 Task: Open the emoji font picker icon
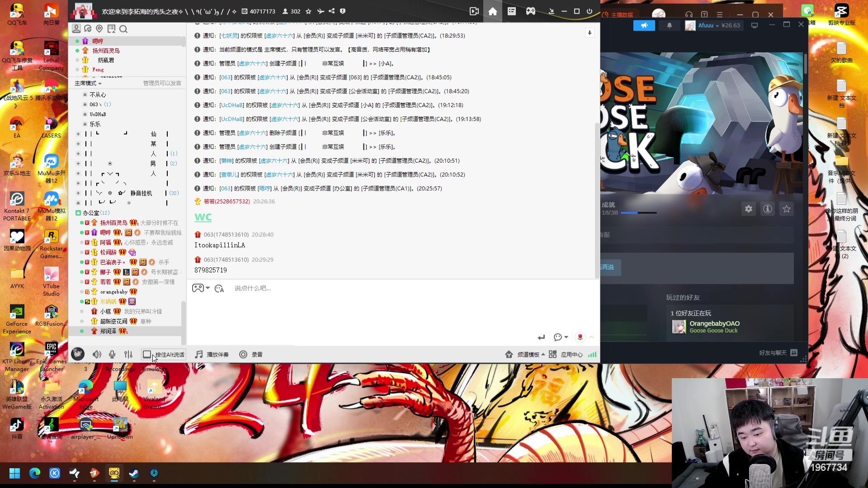tap(219, 289)
